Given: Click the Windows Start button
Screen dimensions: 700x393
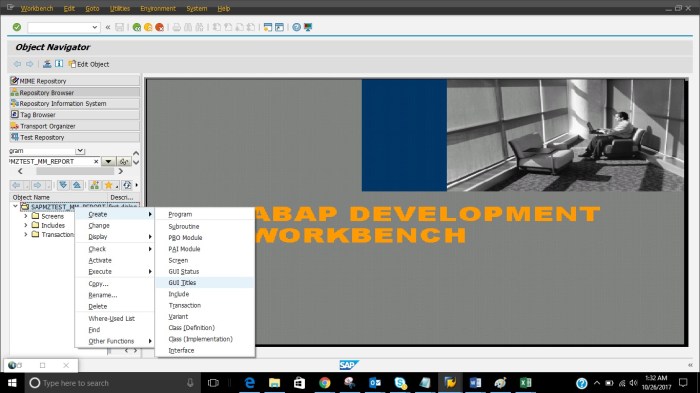Looking at the screenshot, I should click(x=12, y=383).
